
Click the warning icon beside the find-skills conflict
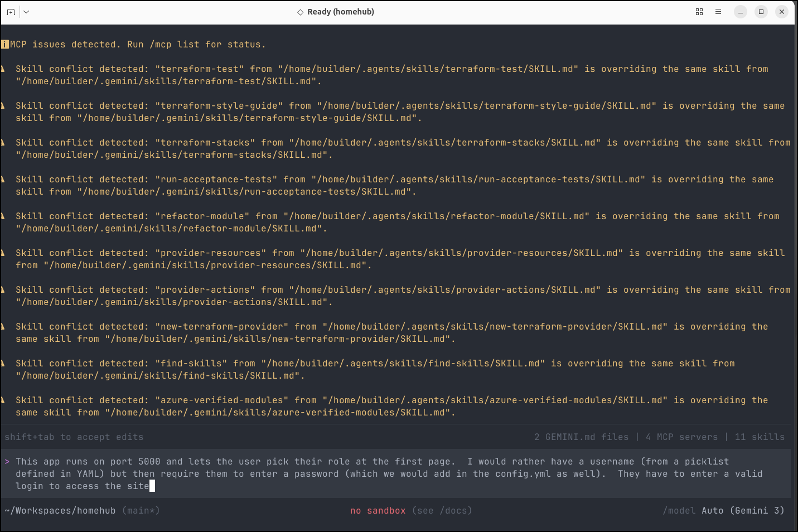click(3, 364)
